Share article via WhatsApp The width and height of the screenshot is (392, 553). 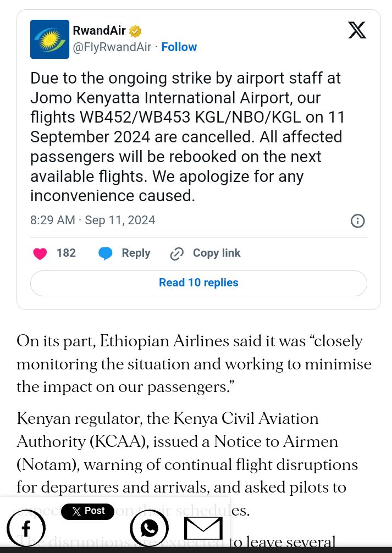tap(149, 528)
